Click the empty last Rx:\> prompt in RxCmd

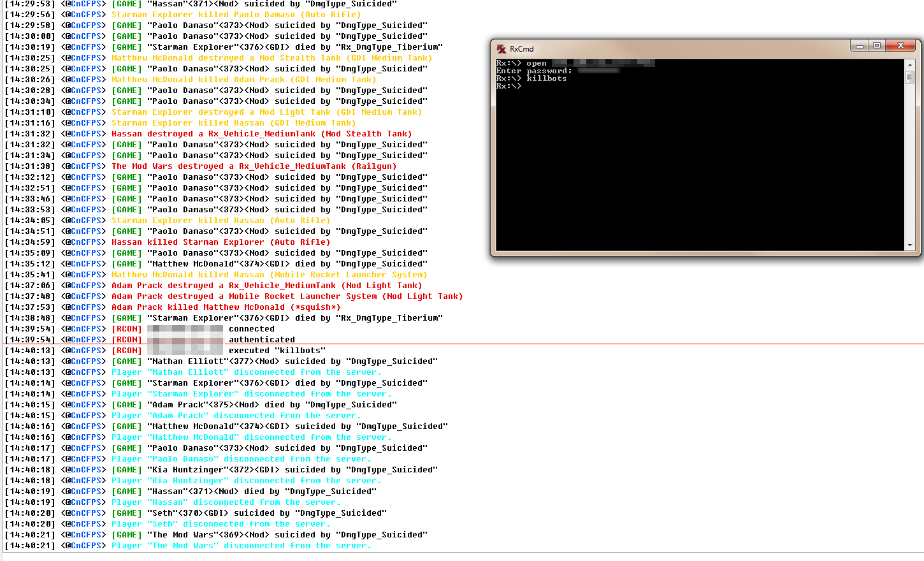(x=509, y=86)
